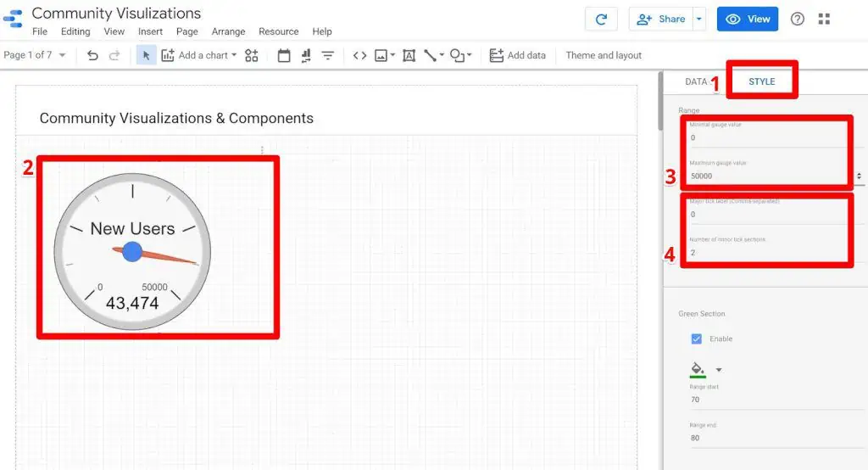Open the Resource menu
Image resolution: width=868 pixels, height=470 pixels.
pos(278,31)
